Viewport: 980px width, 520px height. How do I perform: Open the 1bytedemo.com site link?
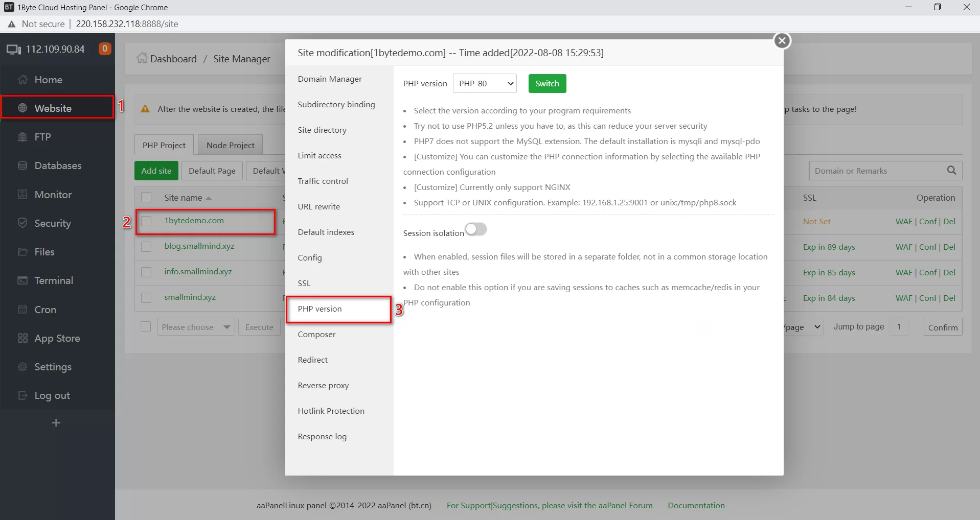coord(194,221)
